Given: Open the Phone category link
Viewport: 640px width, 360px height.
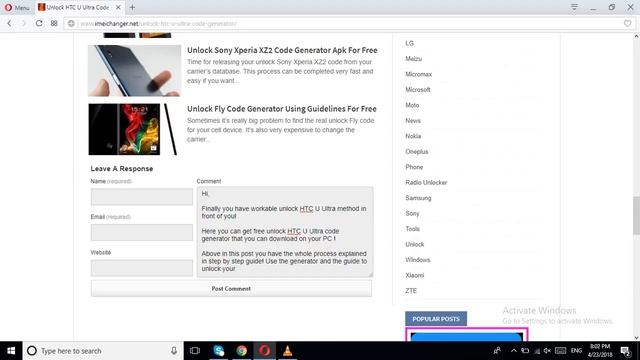Looking at the screenshot, I should pos(414,167).
